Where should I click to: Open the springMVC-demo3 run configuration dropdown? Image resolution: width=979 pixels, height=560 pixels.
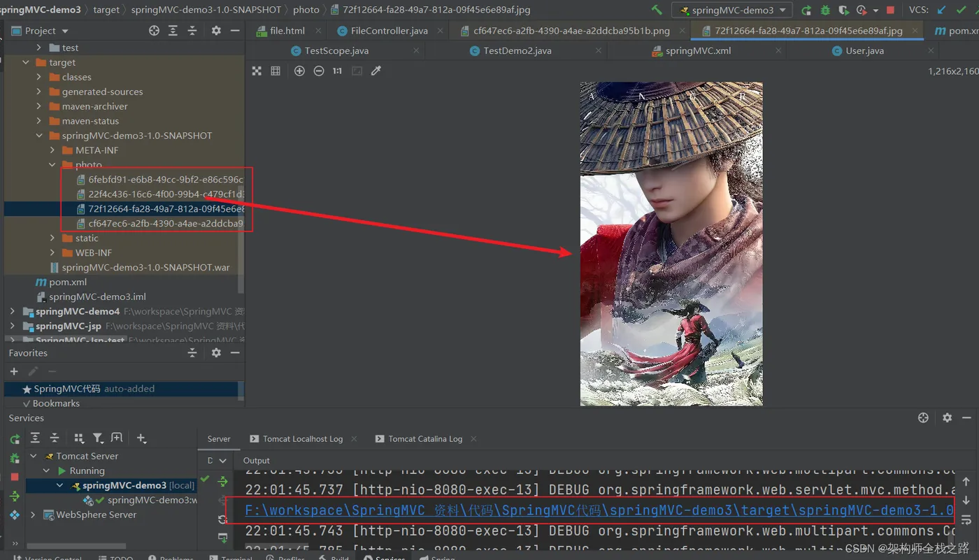pos(732,10)
